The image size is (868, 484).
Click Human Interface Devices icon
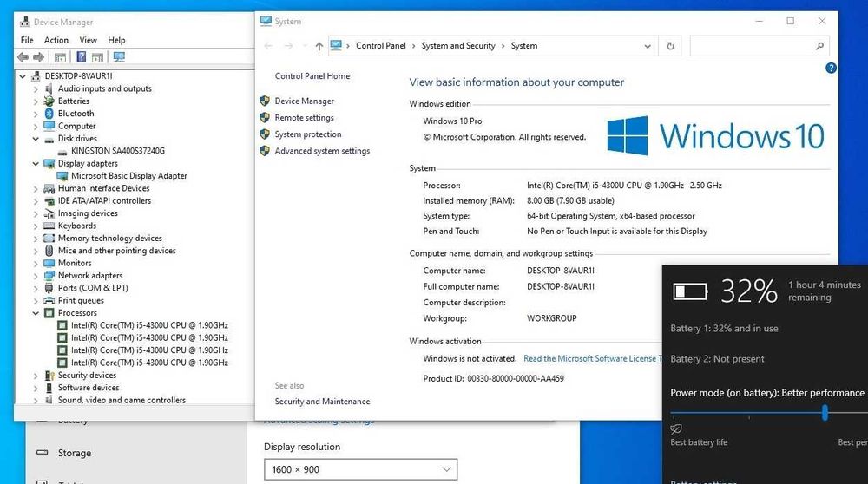49,188
